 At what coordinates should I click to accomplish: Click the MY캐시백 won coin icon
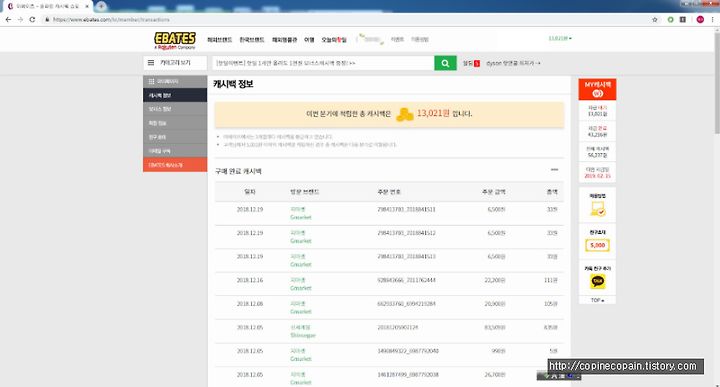pyautogui.click(x=597, y=93)
